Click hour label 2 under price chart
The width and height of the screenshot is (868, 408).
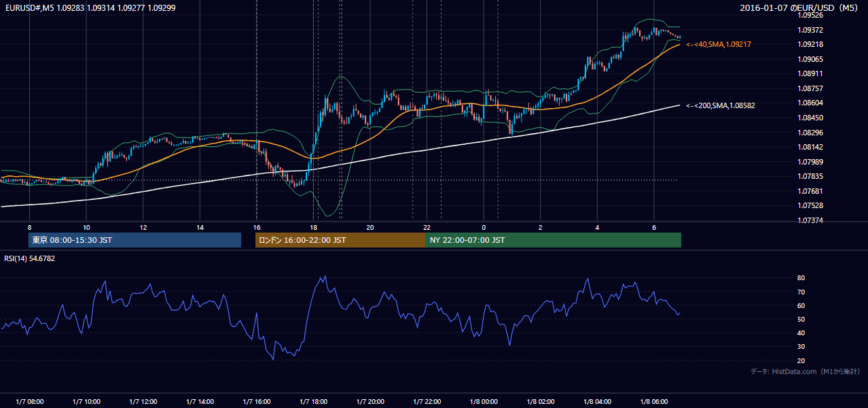(540, 227)
